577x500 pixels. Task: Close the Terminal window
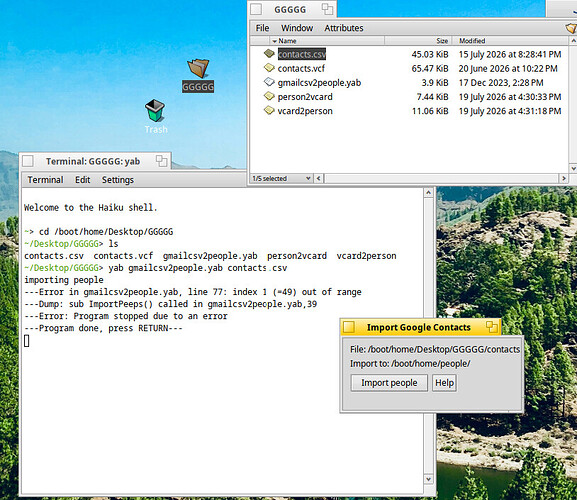[x=28, y=161]
